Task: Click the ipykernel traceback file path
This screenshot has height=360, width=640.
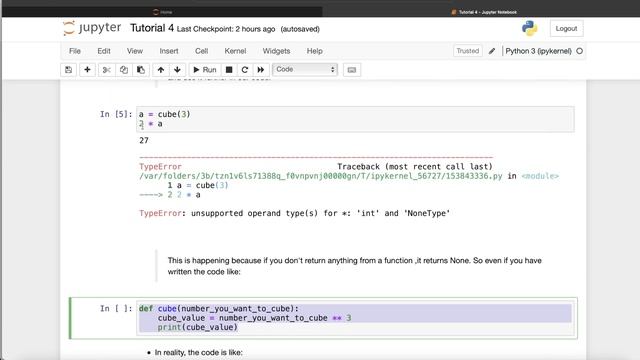Action: (x=320, y=176)
